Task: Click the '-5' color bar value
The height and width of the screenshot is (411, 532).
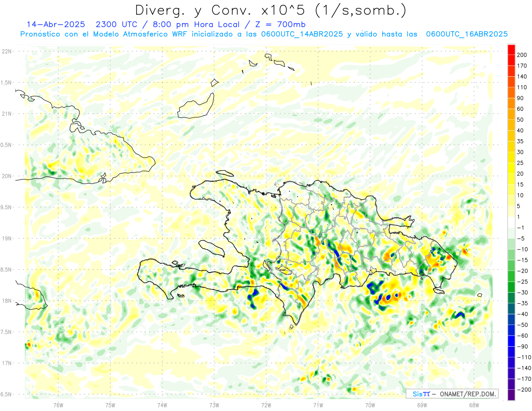Action: [521, 239]
